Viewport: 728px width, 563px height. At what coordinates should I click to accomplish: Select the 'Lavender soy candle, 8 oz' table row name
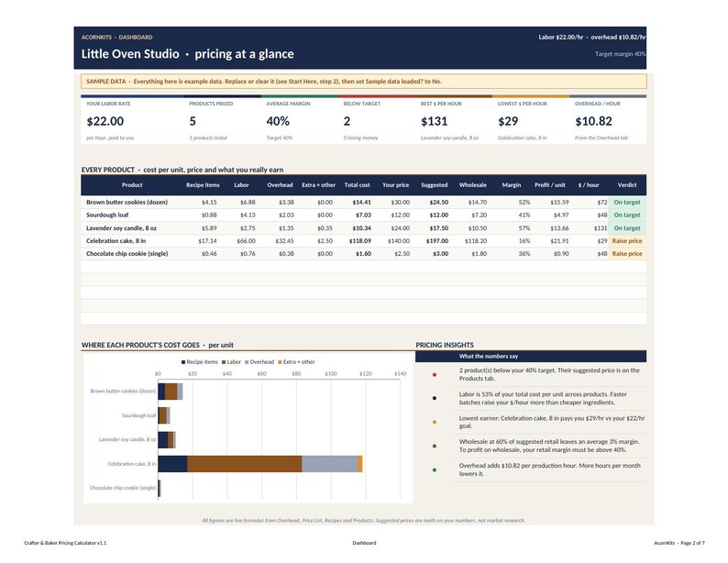121,228
